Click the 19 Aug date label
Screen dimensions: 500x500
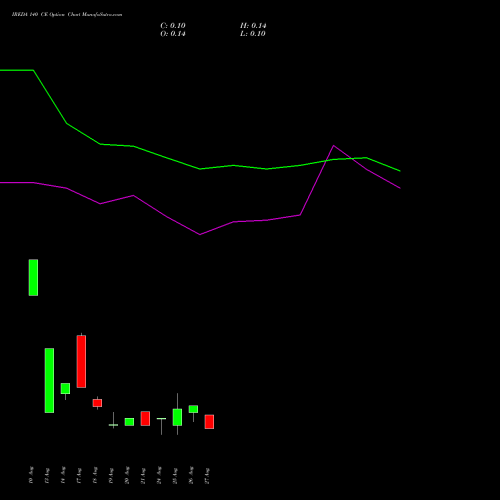pos(111,475)
